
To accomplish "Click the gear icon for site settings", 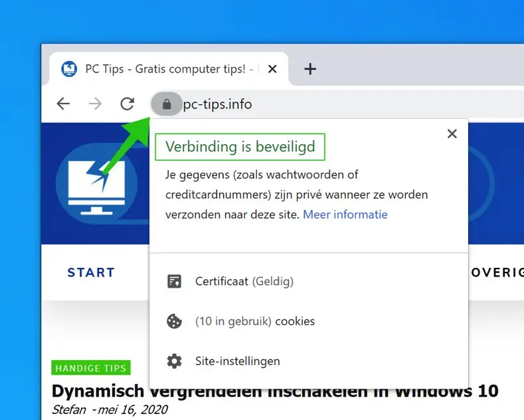I will coord(174,361).
